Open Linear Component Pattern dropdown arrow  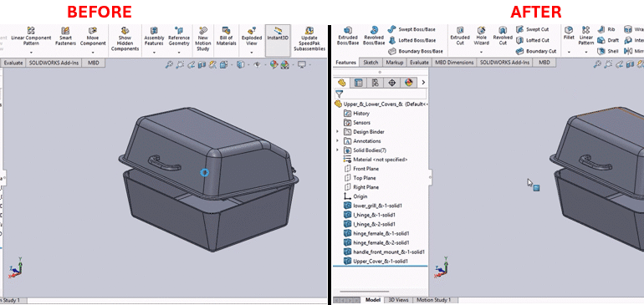tap(31, 53)
